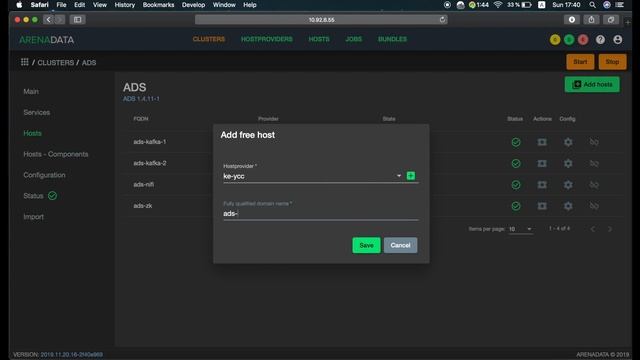Image resolution: width=640 pixels, height=360 pixels.
Task: Open Spotlight search in the menu bar
Action: (x=592, y=5)
